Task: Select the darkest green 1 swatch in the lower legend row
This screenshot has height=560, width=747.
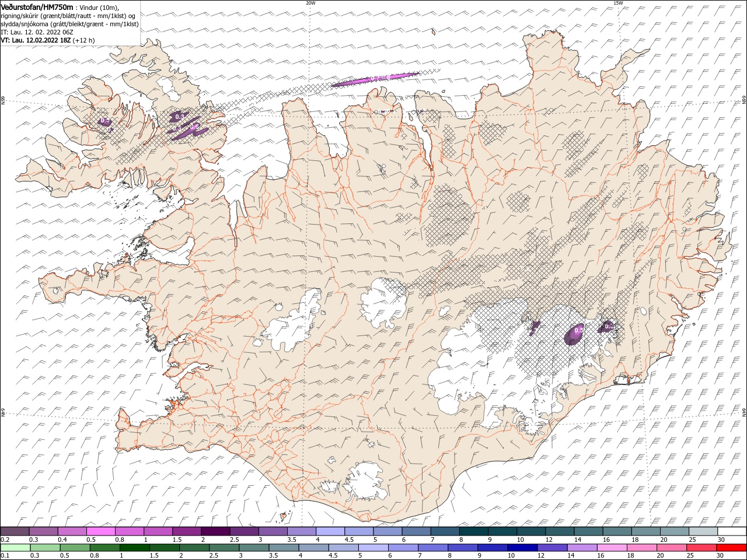Action: pyautogui.click(x=135, y=547)
